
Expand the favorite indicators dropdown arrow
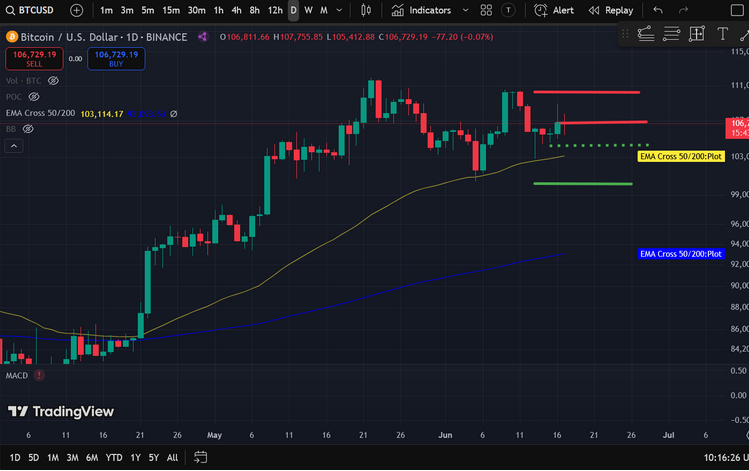pos(465,10)
